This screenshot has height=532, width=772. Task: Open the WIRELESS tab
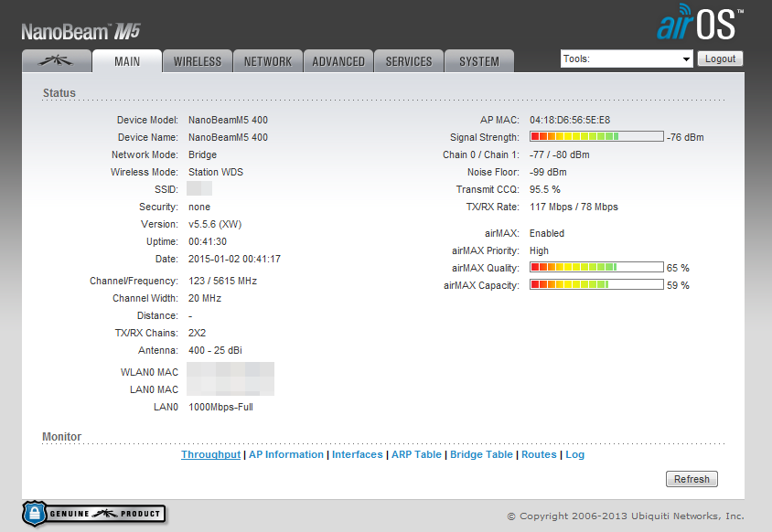tap(198, 61)
